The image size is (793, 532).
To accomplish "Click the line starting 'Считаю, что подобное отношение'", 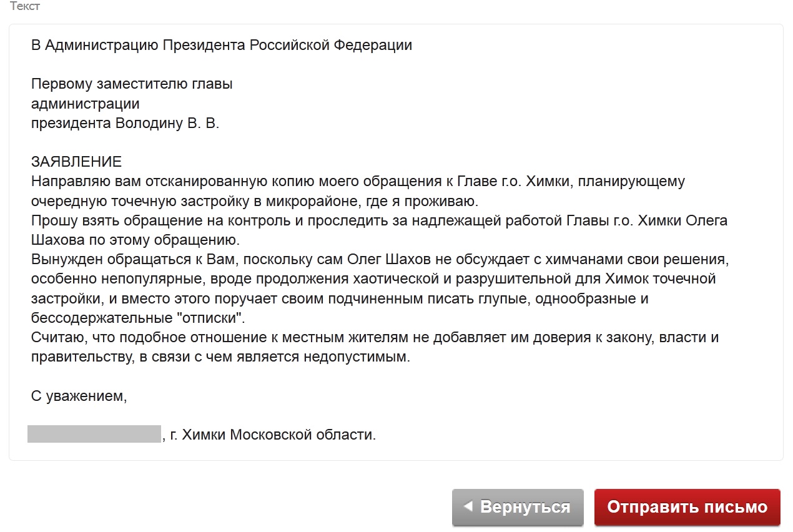I will pyautogui.click(x=375, y=337).
